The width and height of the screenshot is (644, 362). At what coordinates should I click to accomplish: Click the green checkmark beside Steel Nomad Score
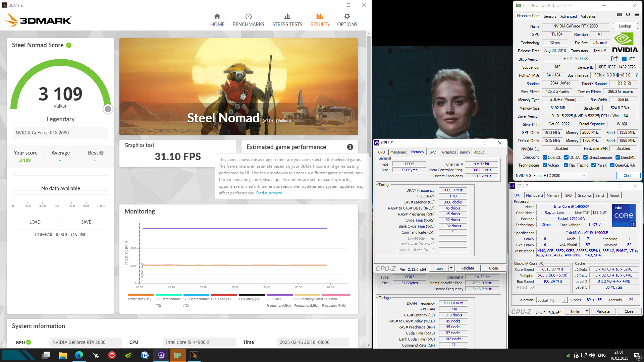click(x=69, y=45)
